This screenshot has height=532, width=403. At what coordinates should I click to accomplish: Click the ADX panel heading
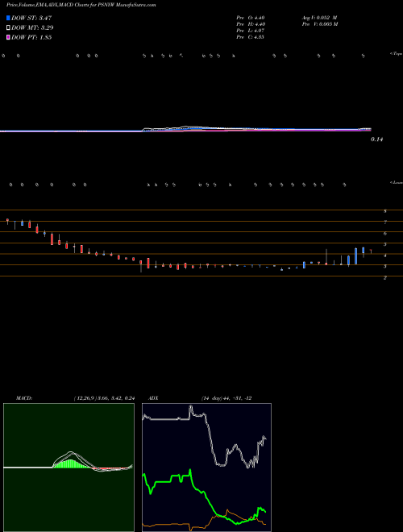154,398
